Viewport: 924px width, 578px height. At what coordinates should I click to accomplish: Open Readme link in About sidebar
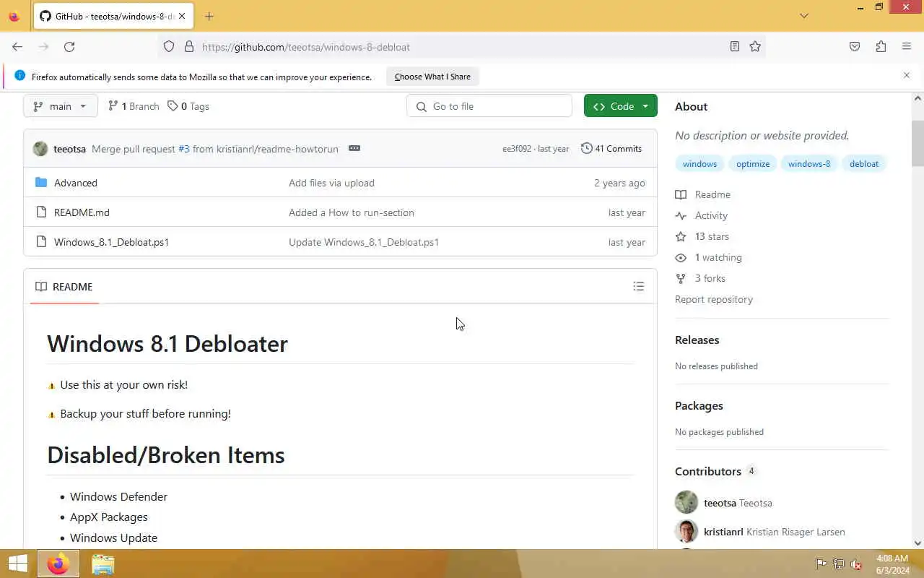pos(703,194)
